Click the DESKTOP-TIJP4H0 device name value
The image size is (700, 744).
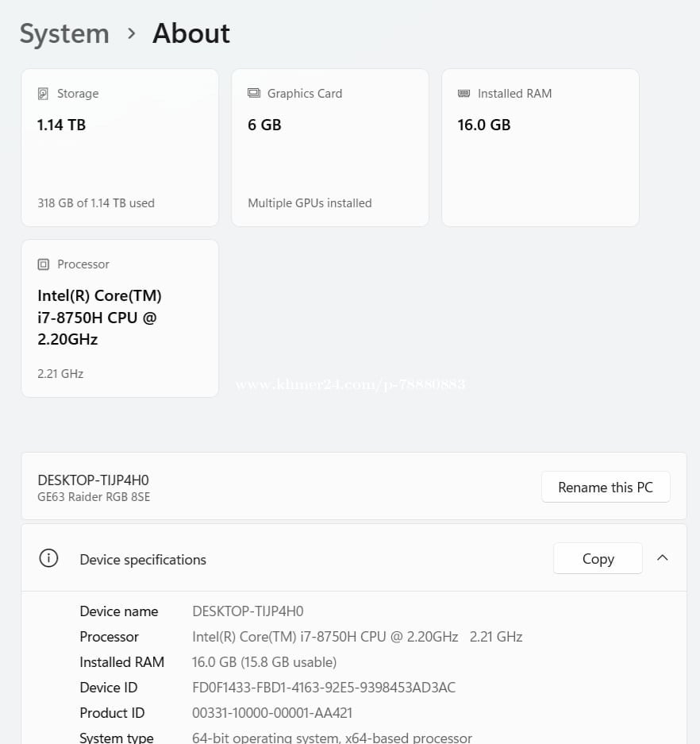pyautogui.click(x=248, y=611)
